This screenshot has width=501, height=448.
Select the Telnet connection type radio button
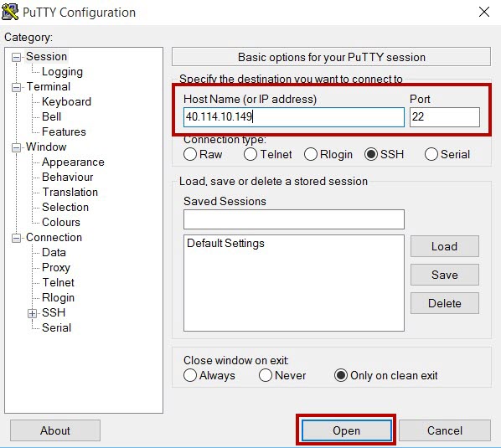[250, 154]
